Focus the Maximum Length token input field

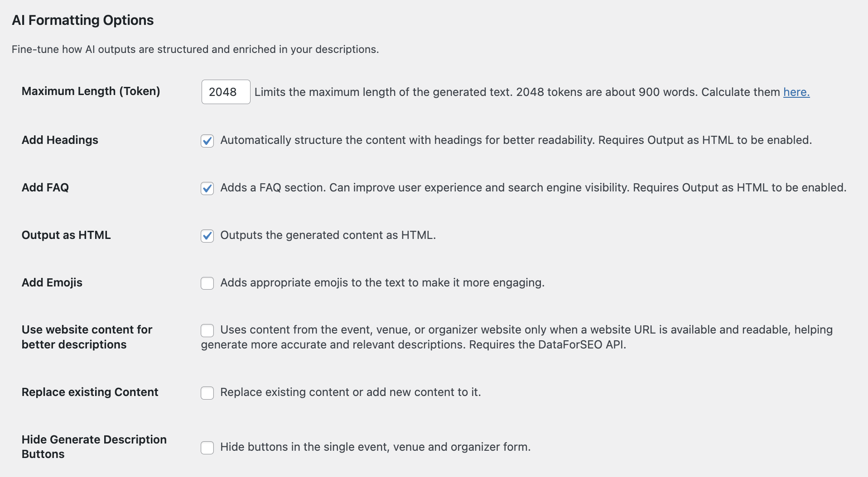226,92
